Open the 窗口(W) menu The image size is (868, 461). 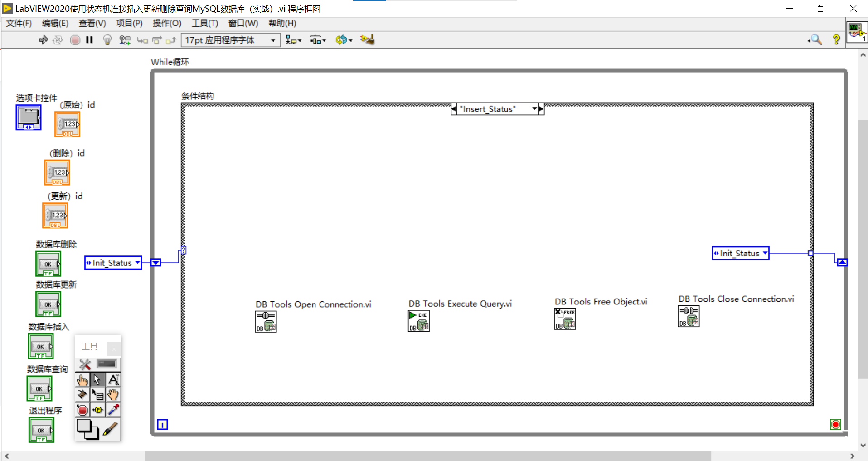point(243,23)
